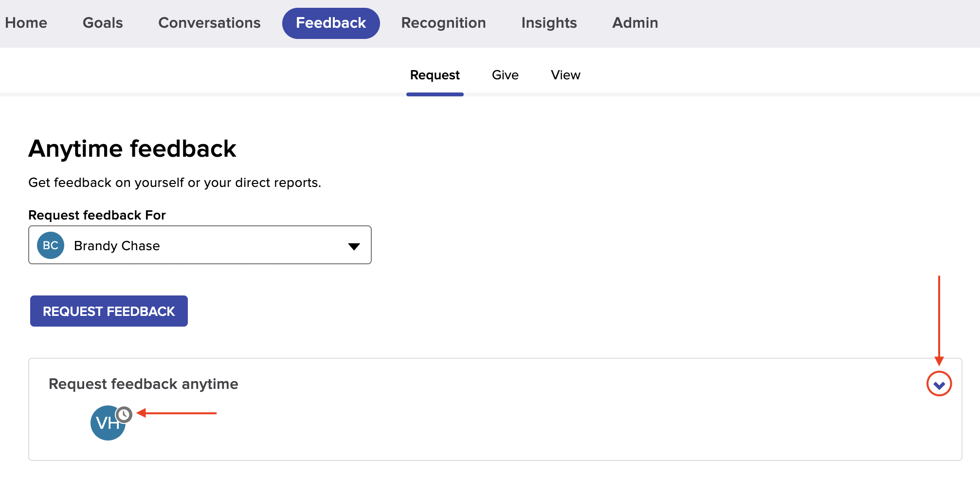The width and height of the screenshot is (980, 477).
Task: Open the View sub-tab
Action: pos(565,75)
